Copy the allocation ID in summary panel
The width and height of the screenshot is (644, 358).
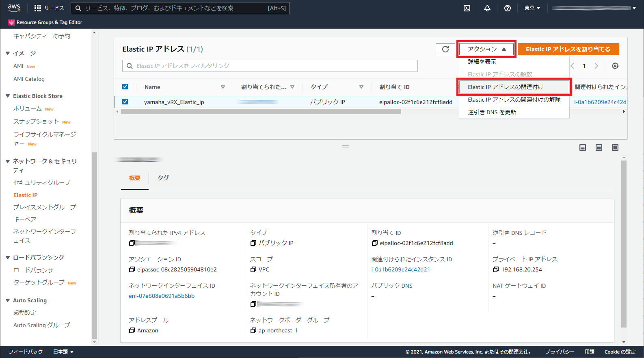pyautogui.click(x=374, y=243)
